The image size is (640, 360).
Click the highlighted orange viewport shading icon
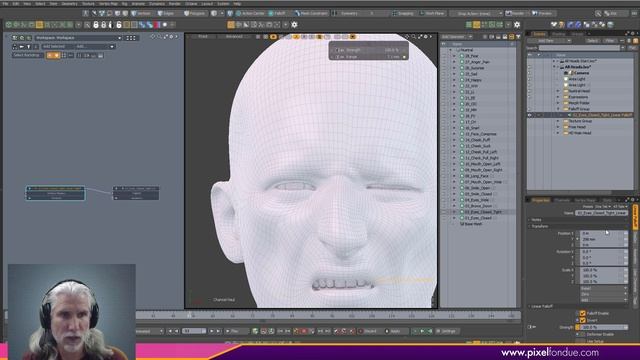click(x=273, y=37)
